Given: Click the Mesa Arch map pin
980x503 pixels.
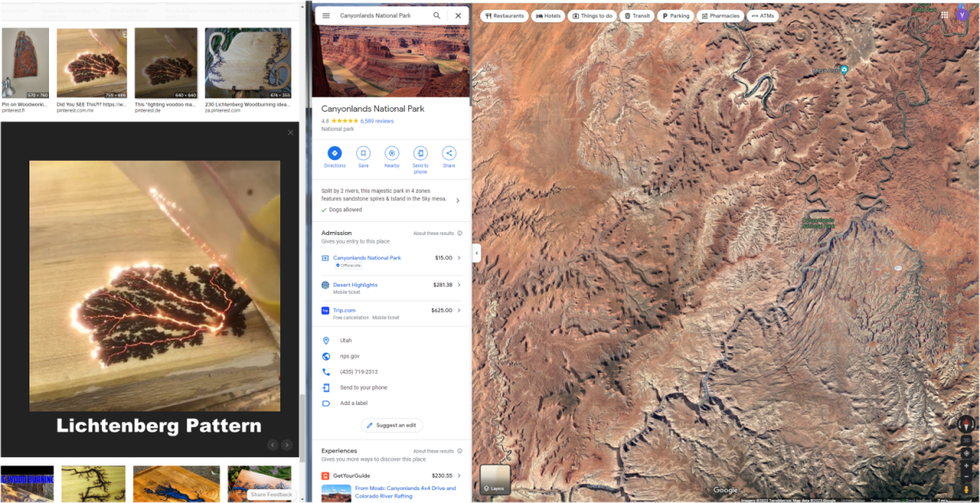Looking at the screenshot, I should pyautogui.click(x=844, y=69).
